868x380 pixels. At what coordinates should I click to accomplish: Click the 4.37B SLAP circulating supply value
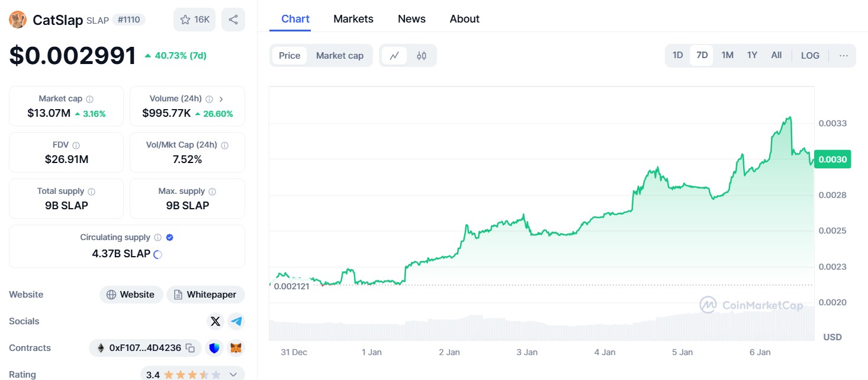click(x=121, y=254)
